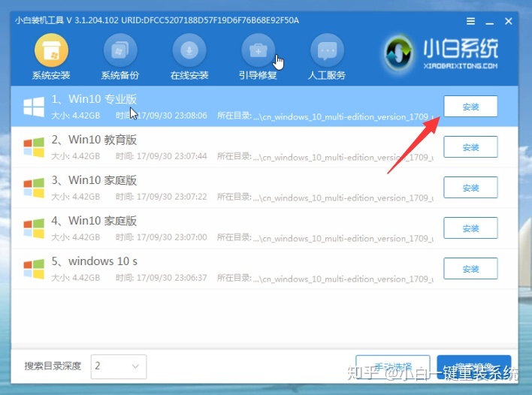
Task: Install Win10 专业版 with its 安装 button
Action: [470, 107]
